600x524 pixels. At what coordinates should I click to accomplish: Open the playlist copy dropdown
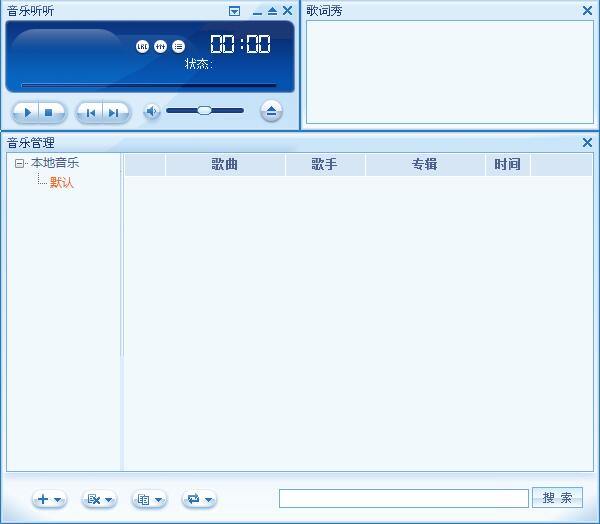tap(149, 500)
